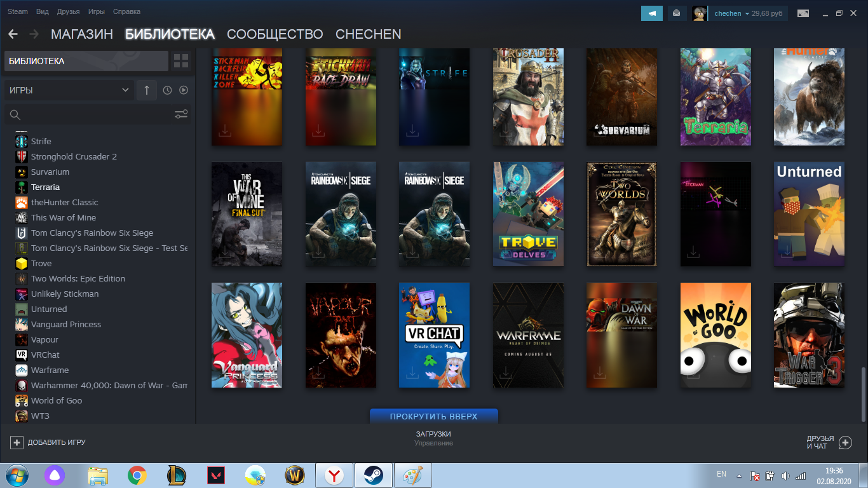Viewport: 868px width, 488px height.
Task: Open the Steam announcements megaphone icon
Action: [x=652, y=13]
